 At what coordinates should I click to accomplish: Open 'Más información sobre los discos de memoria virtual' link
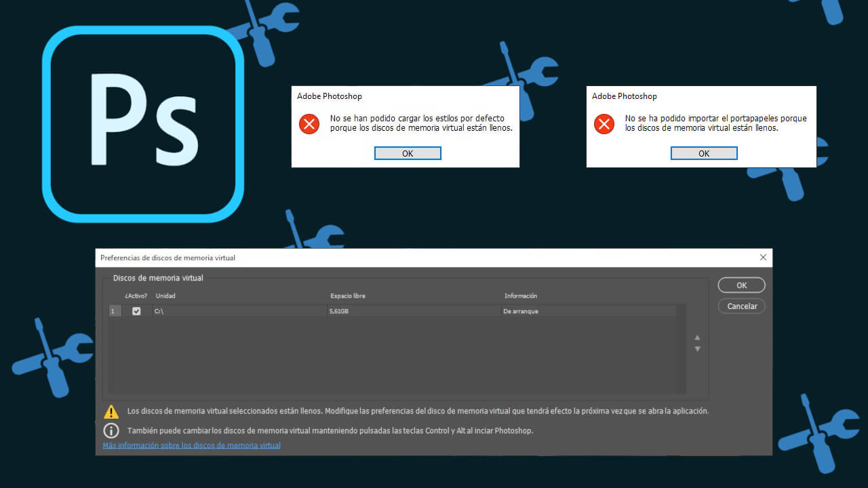(191, 445)
